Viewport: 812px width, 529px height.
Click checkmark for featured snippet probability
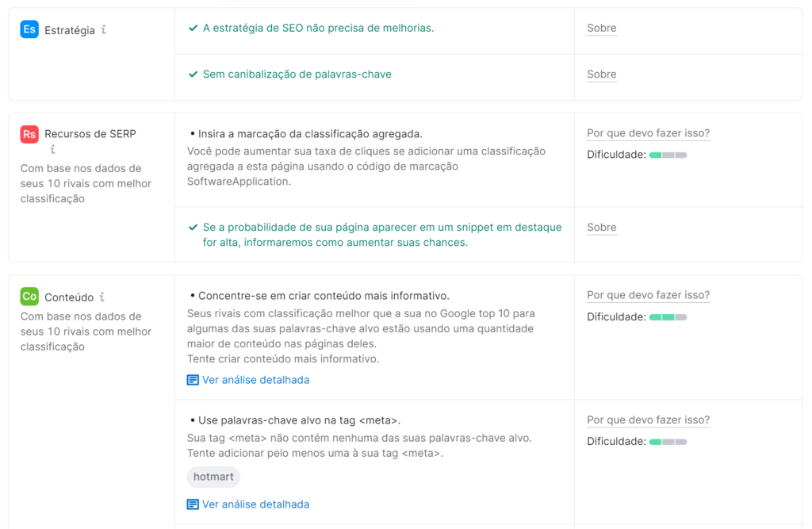pyautogui.click(x=193, y=228)
